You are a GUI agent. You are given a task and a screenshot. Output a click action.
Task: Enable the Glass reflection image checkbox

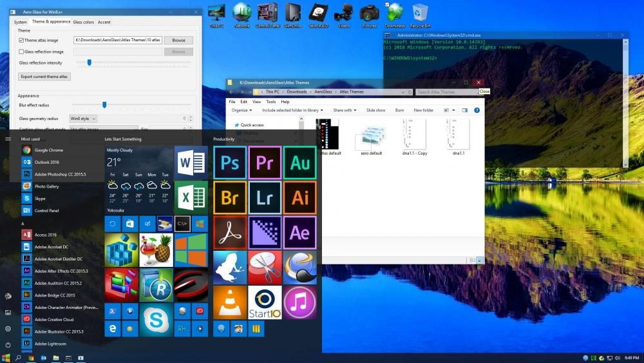pyautogui.click(x=21, y=52)
